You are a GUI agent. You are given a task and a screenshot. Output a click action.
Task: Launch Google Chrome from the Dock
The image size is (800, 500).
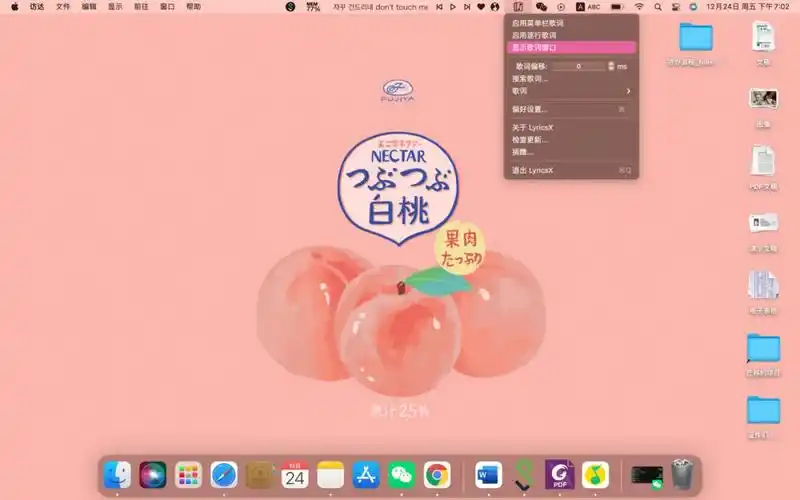[x=437, y=474]
